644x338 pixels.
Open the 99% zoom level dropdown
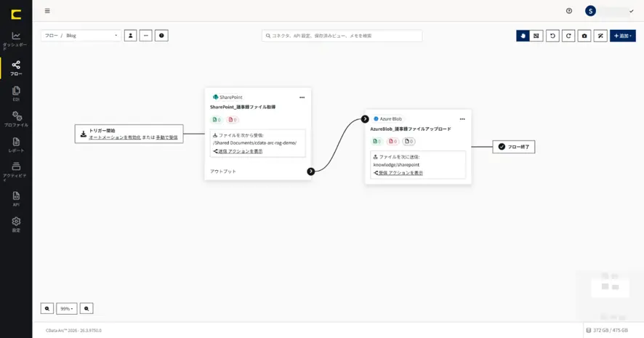click(x=67, y=308)
